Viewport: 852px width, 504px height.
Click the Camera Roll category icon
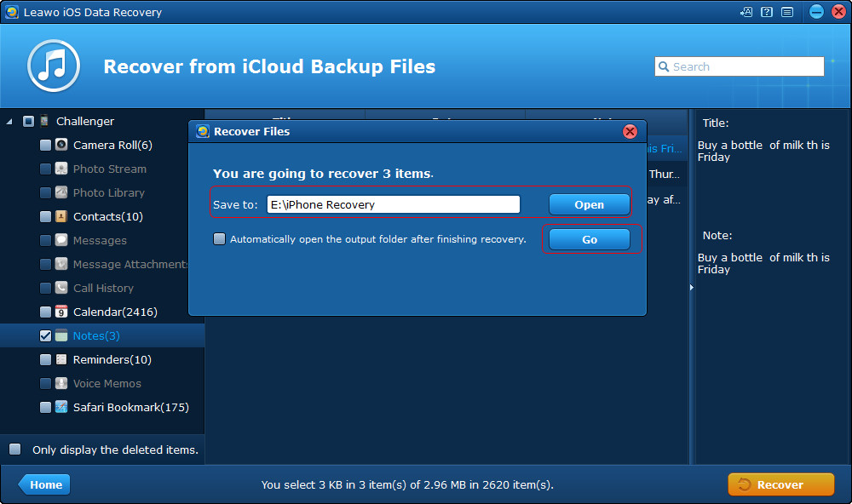(x=61, y=145)
